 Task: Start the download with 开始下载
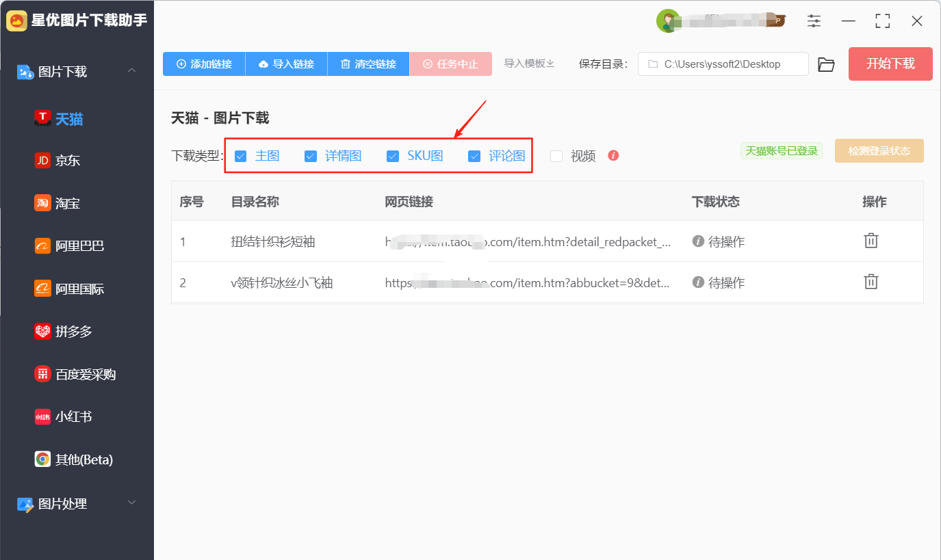click(x=890, y=64)
